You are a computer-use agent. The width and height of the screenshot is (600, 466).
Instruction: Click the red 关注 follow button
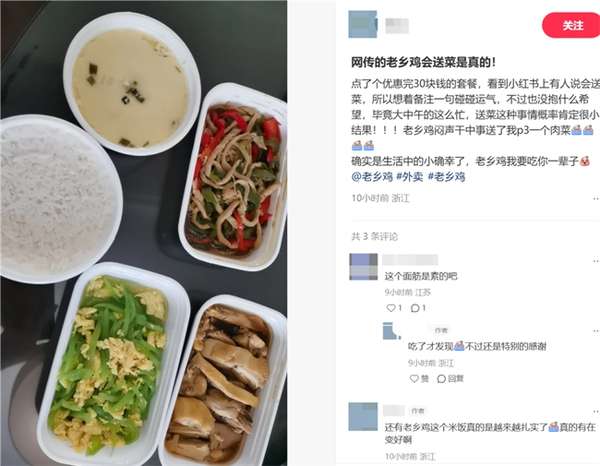click(x=571, y=25)
